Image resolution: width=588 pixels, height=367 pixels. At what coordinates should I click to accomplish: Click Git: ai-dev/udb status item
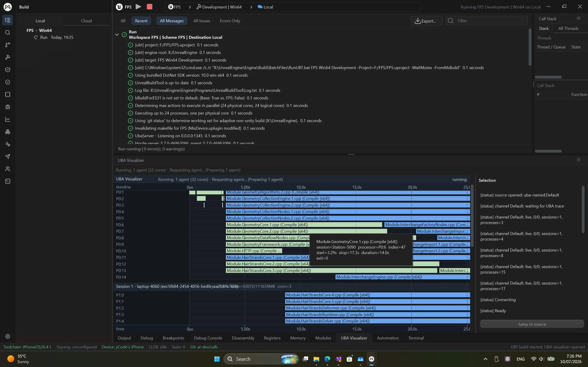[204, 347]
